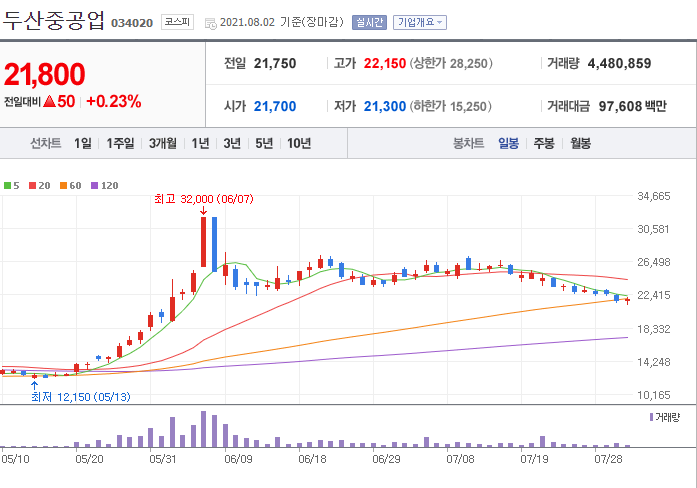697x488 pixels.
Task: Click the 05/20 date axis label
Action: (x=89, y=459)
